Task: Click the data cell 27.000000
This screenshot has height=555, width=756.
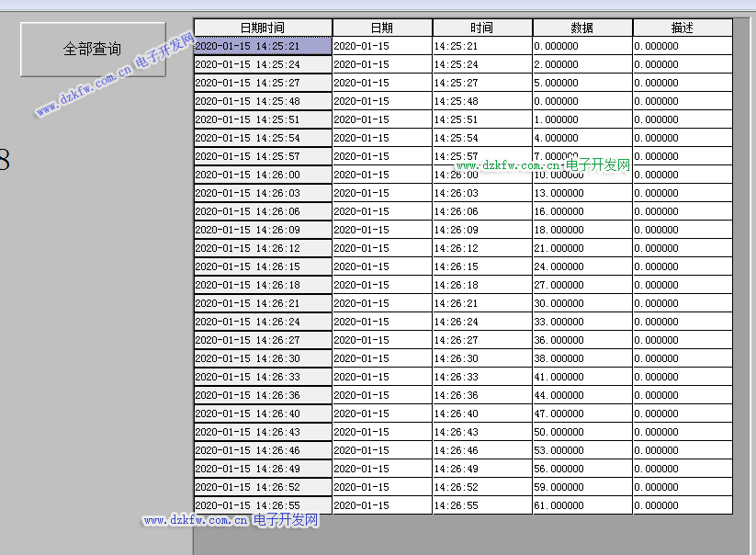Action: click(x=582, y=285)
